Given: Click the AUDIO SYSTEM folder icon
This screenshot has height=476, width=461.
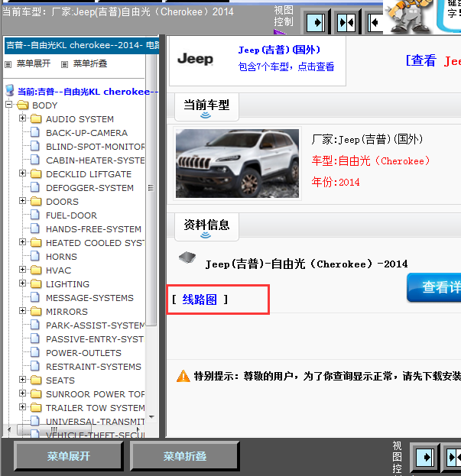Looking at the screenshot, I should tap(36, 118).
